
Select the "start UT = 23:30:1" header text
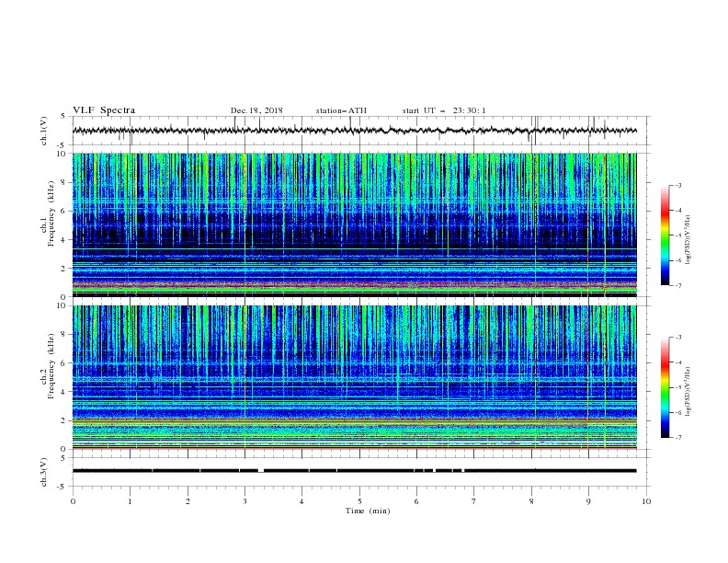point(444,110)
